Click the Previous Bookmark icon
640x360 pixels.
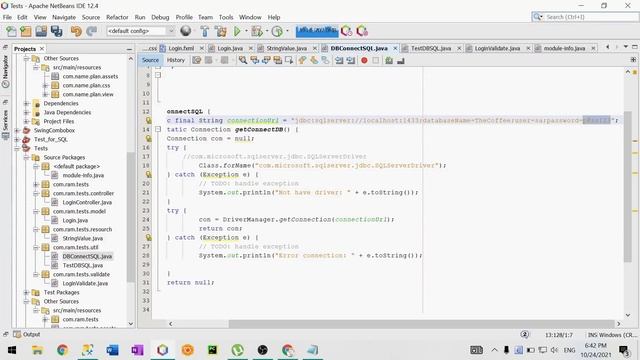[x=302, y=60]
